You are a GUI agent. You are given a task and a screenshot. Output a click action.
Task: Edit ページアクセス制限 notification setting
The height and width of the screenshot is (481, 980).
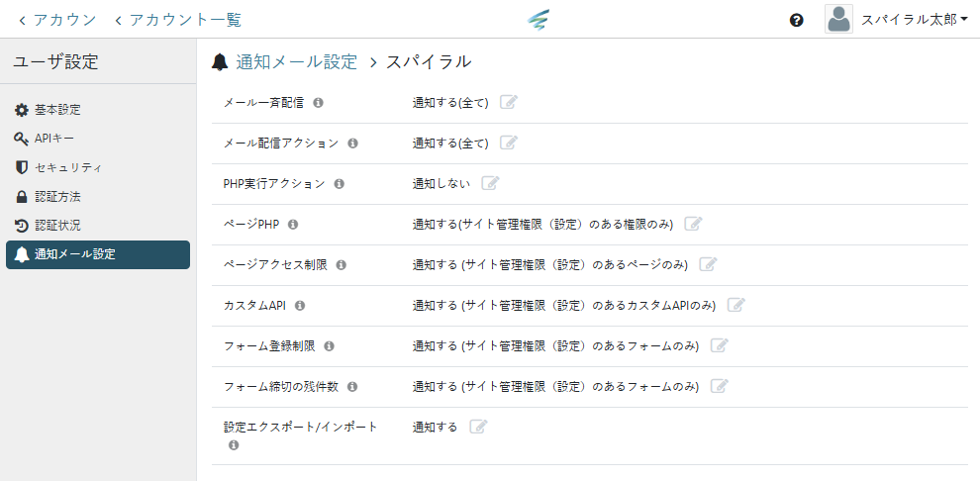(708, 264)
